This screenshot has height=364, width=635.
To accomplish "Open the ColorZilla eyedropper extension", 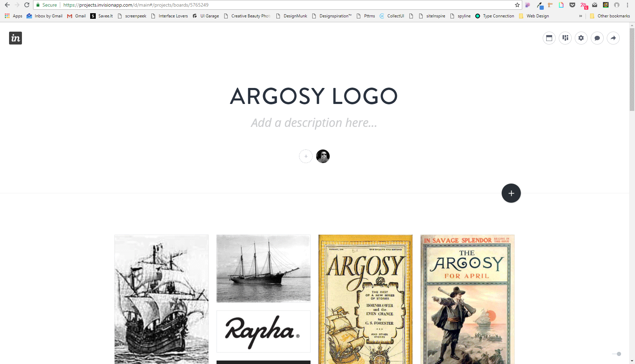I will pyautogui.click(x=540, y=5).
